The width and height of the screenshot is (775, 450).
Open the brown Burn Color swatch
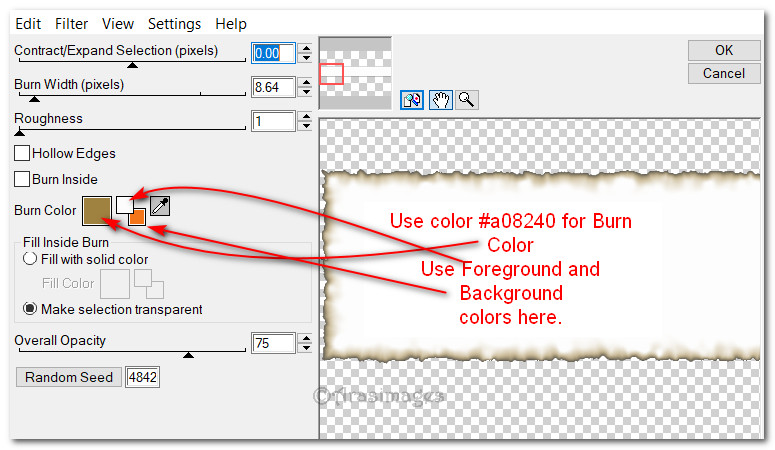point(97,211)
